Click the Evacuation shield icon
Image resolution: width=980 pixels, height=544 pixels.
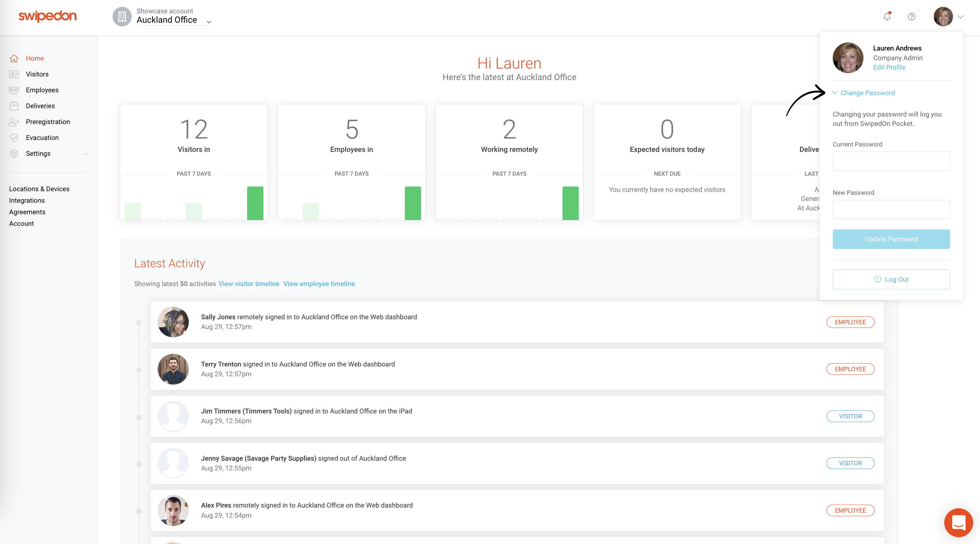(x=14, y=138)
